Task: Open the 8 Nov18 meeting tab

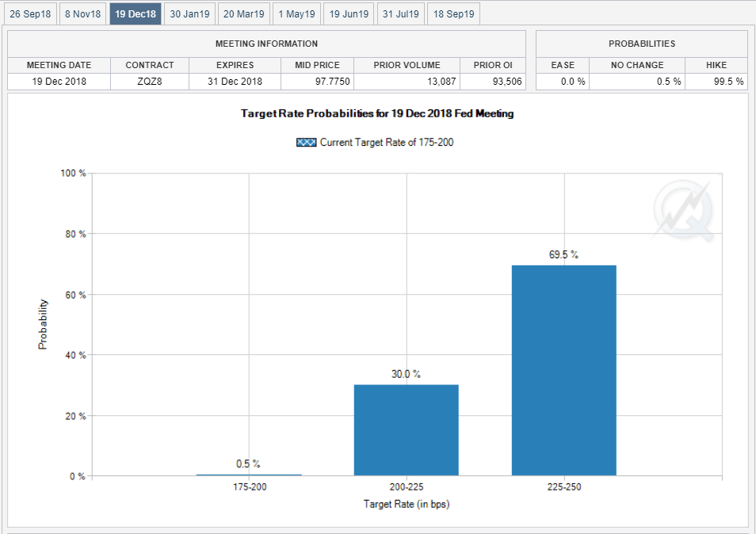Action: (x=82, y=14)
